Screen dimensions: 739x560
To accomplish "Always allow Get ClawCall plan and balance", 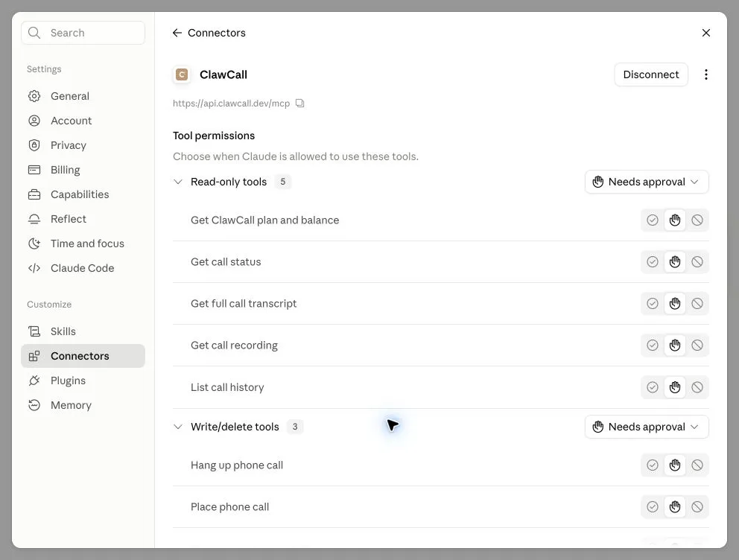I will (x=653, y=220).
